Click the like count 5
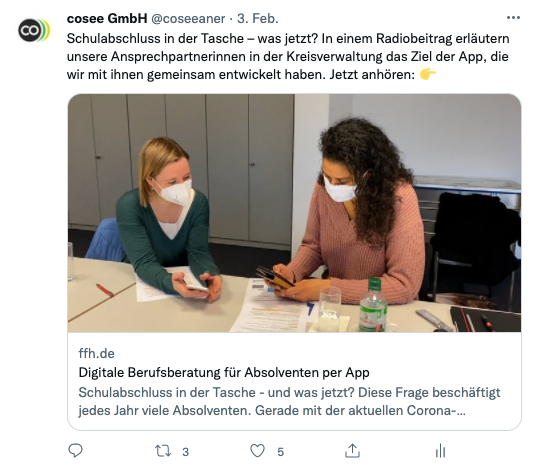The height and width of the screenshot is (469, 535). point(280,452)
